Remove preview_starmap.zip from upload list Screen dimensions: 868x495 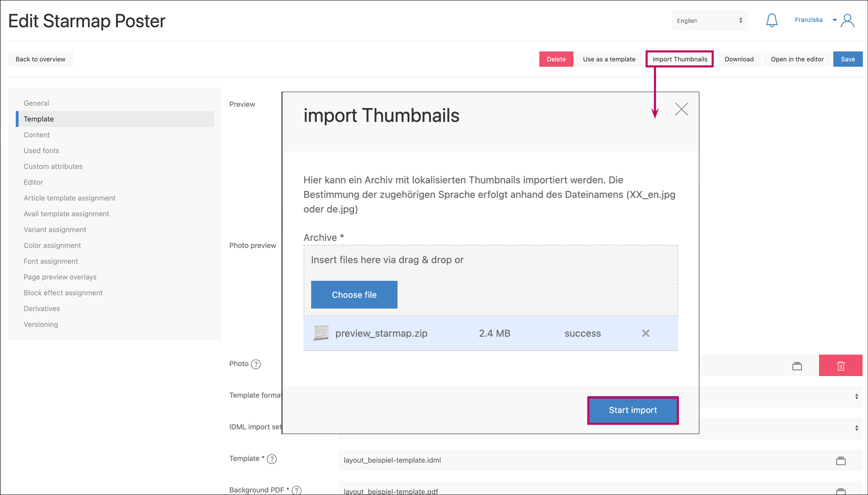point(645,333)
